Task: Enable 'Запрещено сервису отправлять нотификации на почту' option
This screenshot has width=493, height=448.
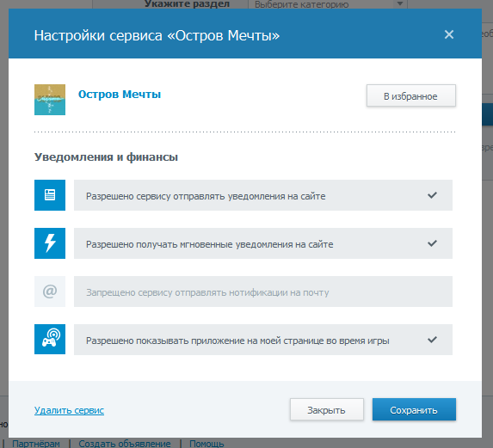Action: 263,292
